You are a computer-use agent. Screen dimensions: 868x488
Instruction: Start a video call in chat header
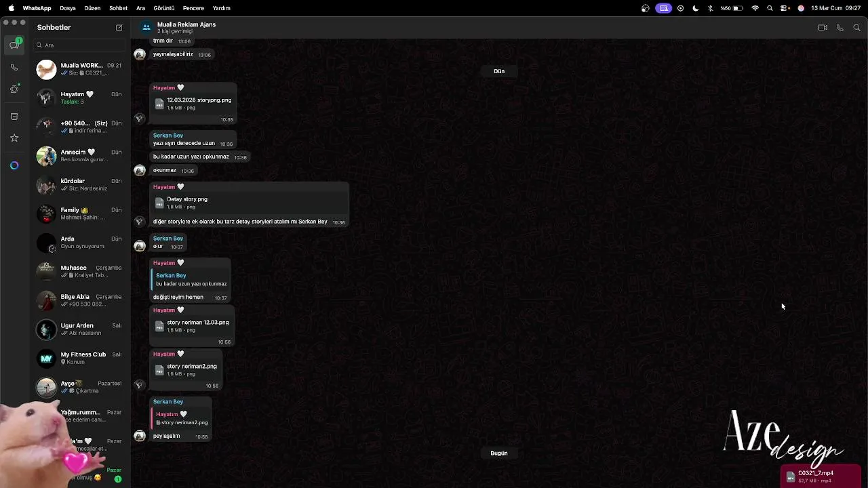pyautogui.click(x=822, y=28)
